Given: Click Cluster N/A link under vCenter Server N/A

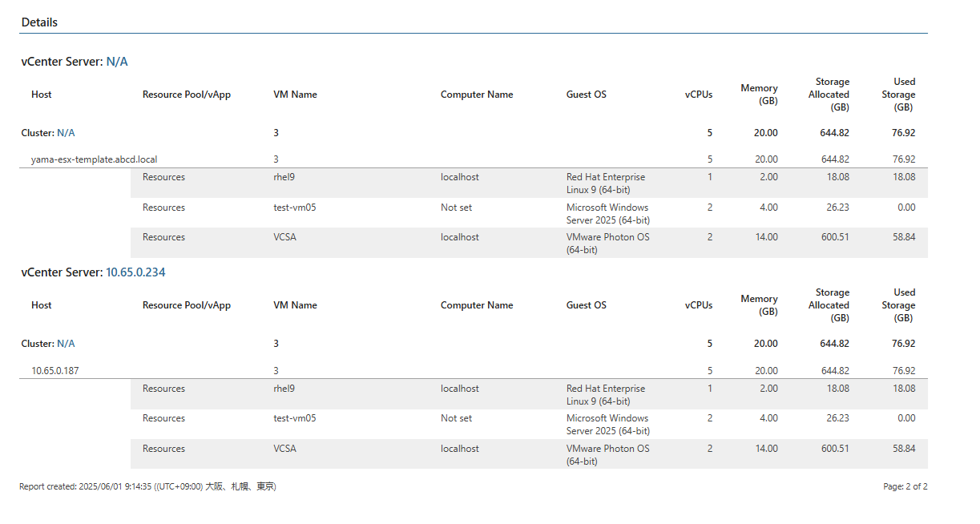Looking at the screenshot, I should coord(66,133).
